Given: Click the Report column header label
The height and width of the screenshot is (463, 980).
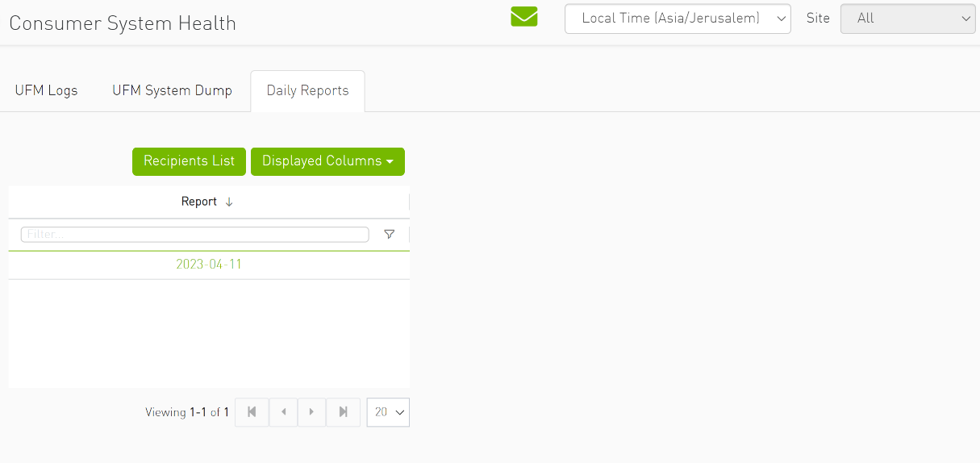Looking at the screenshot, I should point(198,202).
